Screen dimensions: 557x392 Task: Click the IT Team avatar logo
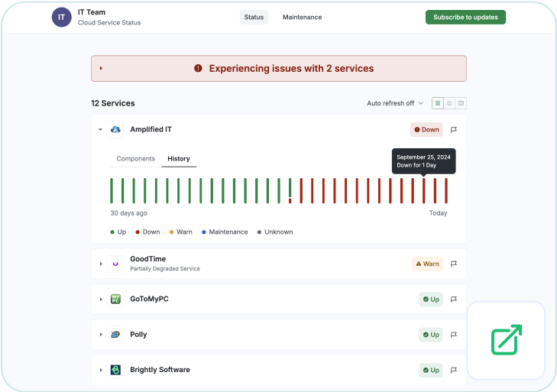coord(61,17)
